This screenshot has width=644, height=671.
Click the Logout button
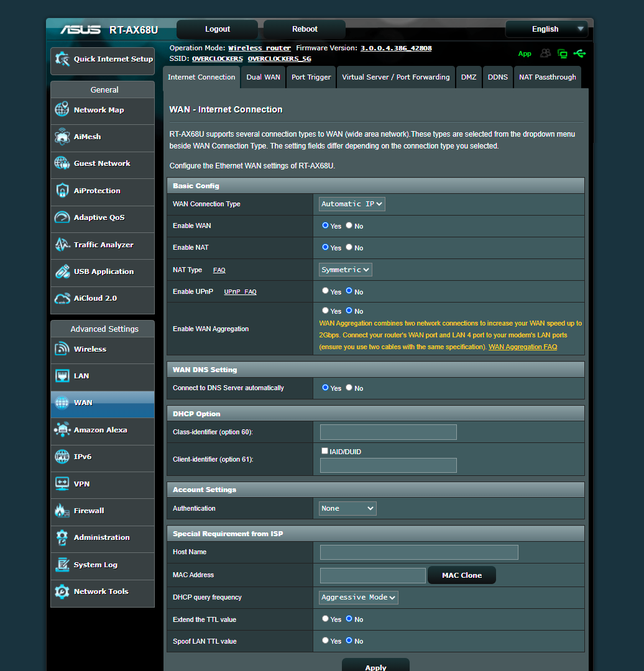218,29
